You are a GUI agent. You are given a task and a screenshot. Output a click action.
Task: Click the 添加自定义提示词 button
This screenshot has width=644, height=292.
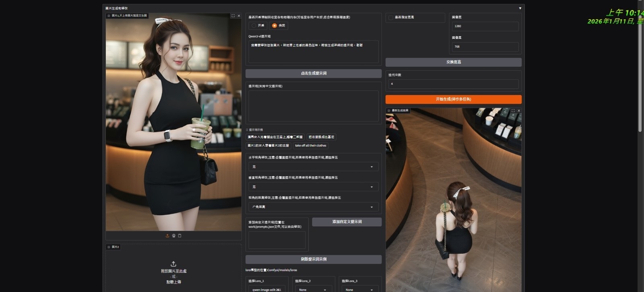(x=347, y=222)
